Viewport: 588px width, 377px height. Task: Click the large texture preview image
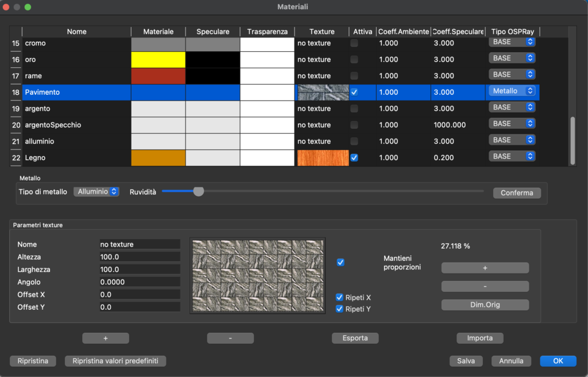[257, 276]
